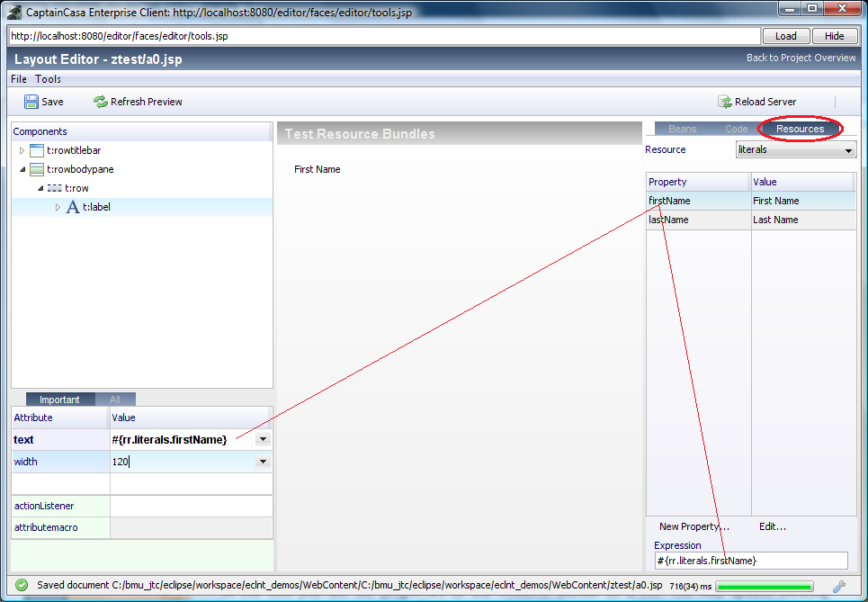Screen dimensions: 868x602
Task: Click the green check status icon
Action: (x=22, y=585)
